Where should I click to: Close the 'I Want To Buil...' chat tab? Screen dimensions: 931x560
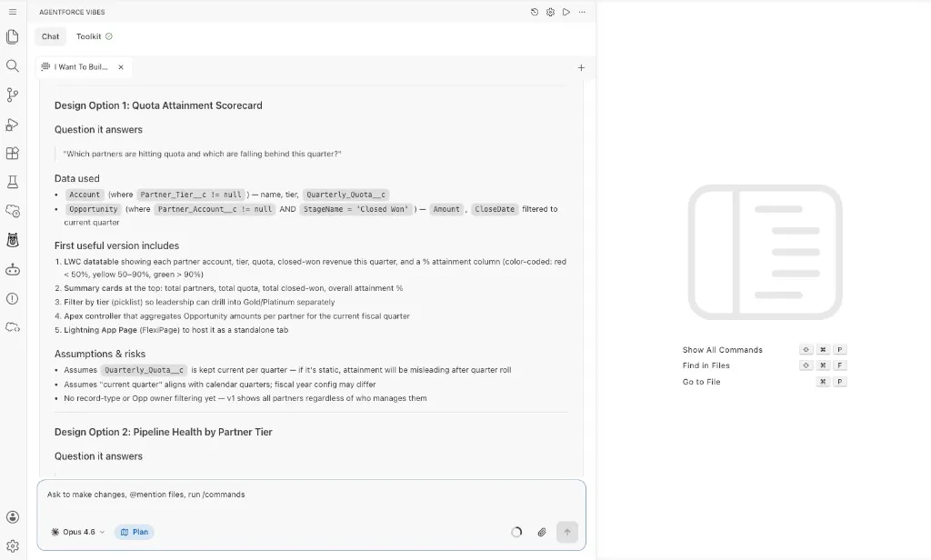[121, 67]
